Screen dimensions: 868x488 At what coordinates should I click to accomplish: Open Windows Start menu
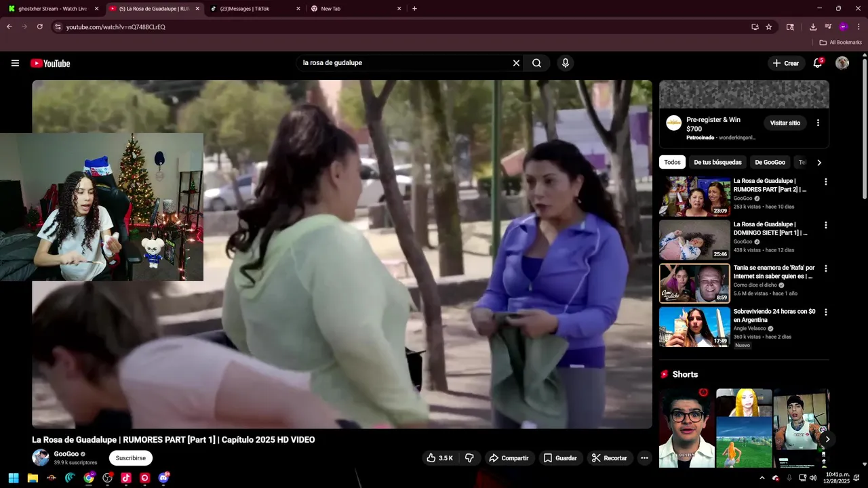14,478
